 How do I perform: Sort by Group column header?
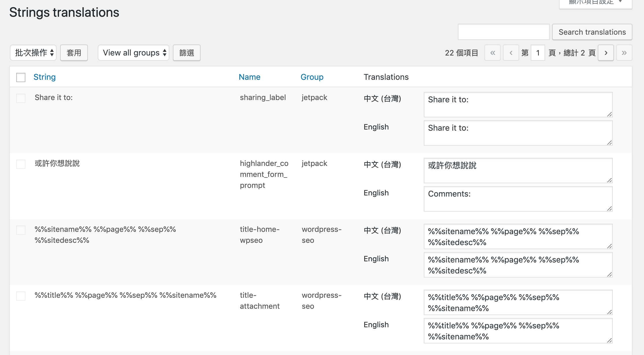[312, 77]
